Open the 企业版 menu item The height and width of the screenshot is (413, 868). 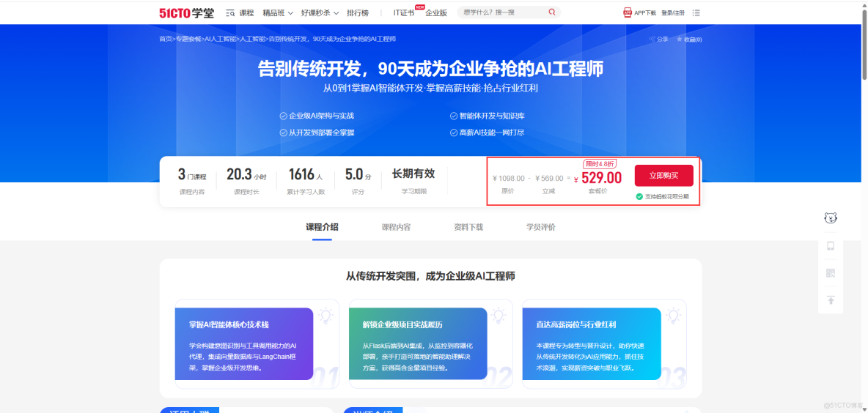tap(436, 12)
